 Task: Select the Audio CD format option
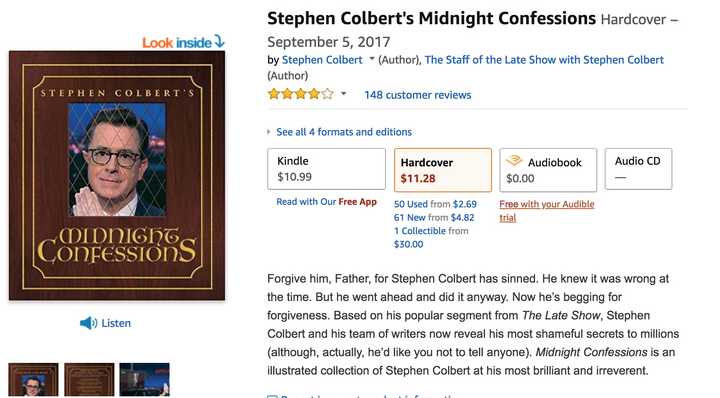(x=639, y=169)
